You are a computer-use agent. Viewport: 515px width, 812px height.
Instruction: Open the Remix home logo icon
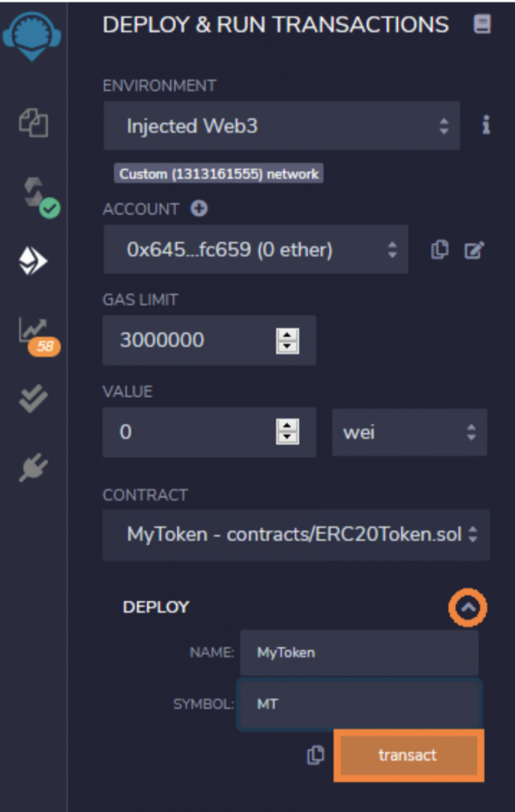point(32,35)
